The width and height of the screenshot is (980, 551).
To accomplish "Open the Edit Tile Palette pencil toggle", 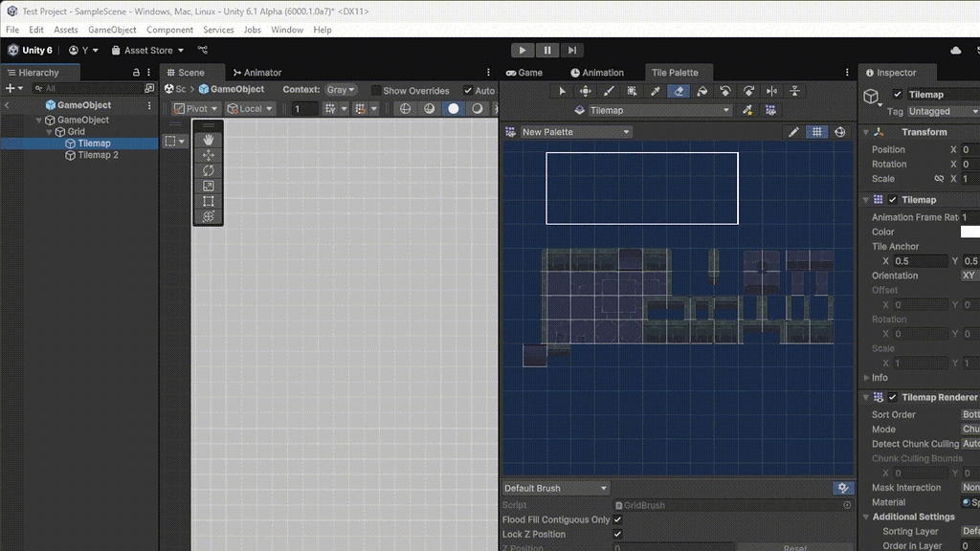I will [793, 131].
